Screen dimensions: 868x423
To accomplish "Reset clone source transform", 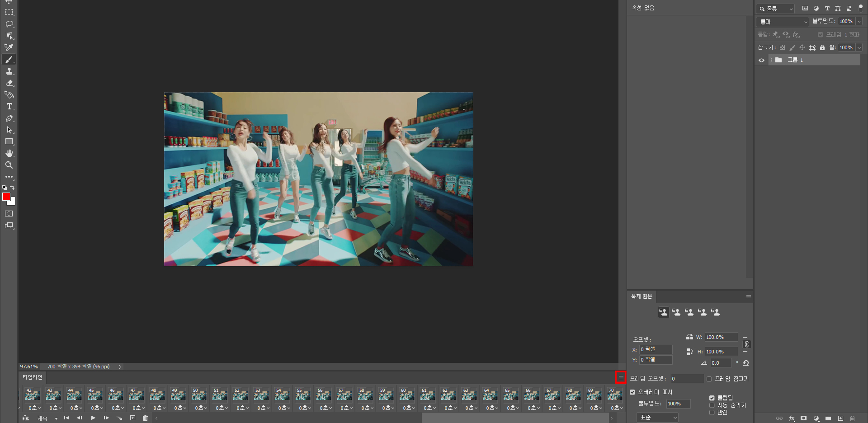I will [x=746, y=363].
